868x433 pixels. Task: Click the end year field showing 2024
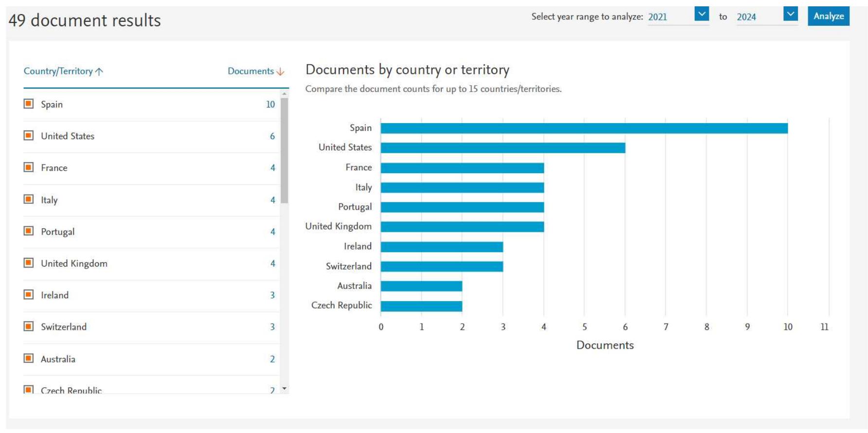click(767, 17)
